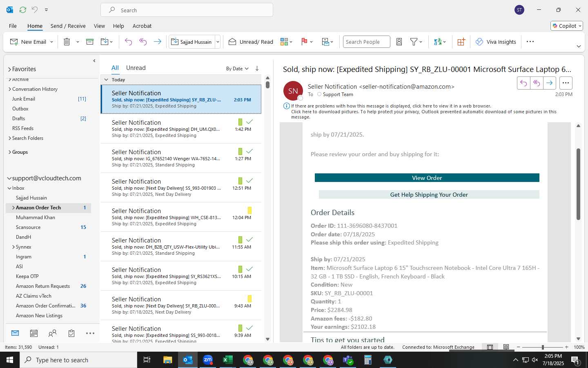The width and height of the screenshot is (588, 368).
Task: Click the Translate icon in the ribbon
Action: pos(438,42)
